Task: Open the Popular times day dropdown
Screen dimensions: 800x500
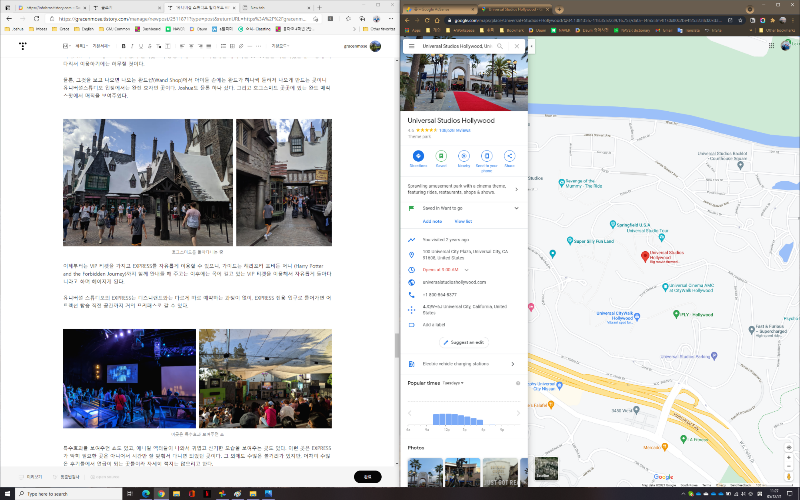Action: pyautogui.click(x=453, y=383)
